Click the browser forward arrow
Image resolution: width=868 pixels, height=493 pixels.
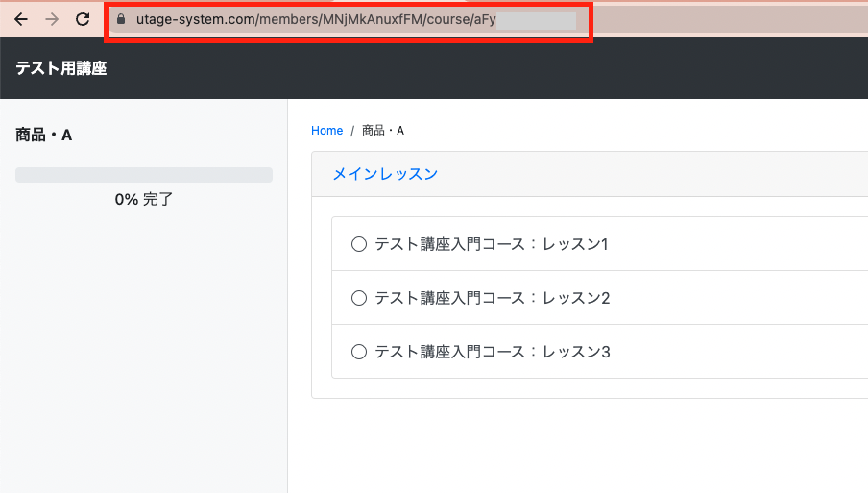coord(52,19)
